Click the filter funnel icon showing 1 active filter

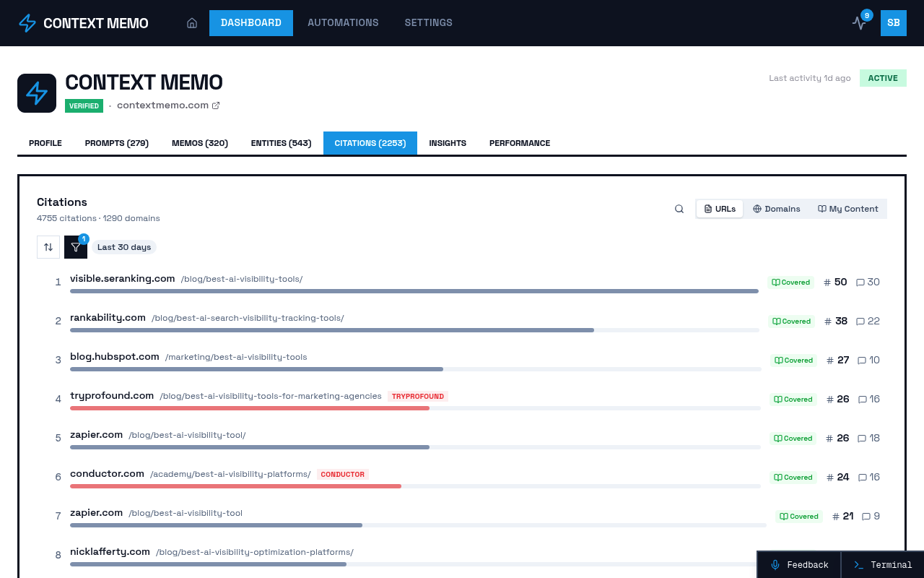76,246
